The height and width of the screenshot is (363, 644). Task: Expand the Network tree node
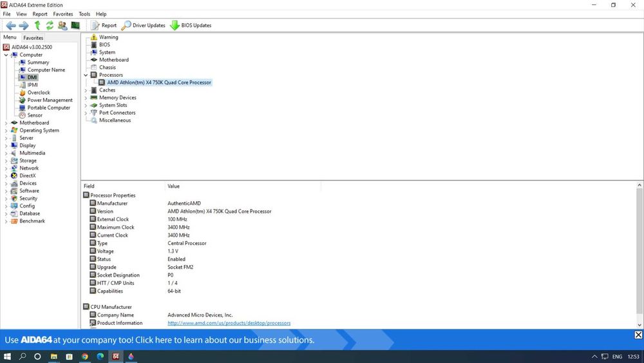click(6, 168)
